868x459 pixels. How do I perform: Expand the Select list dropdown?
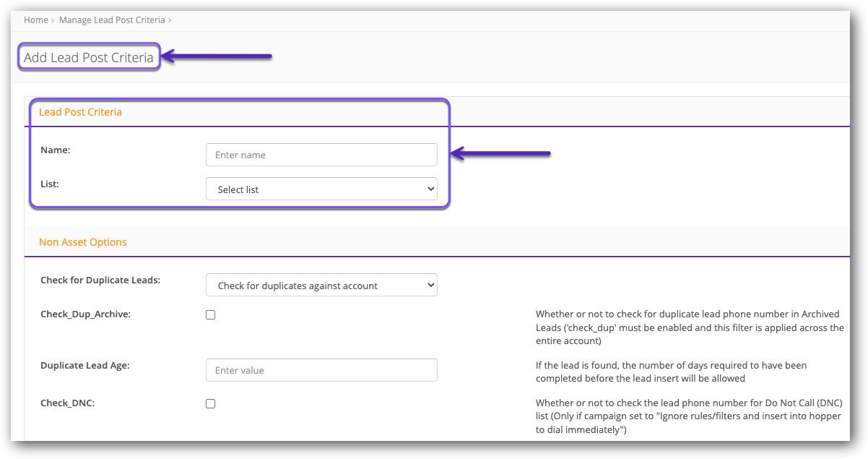point(321,189)
